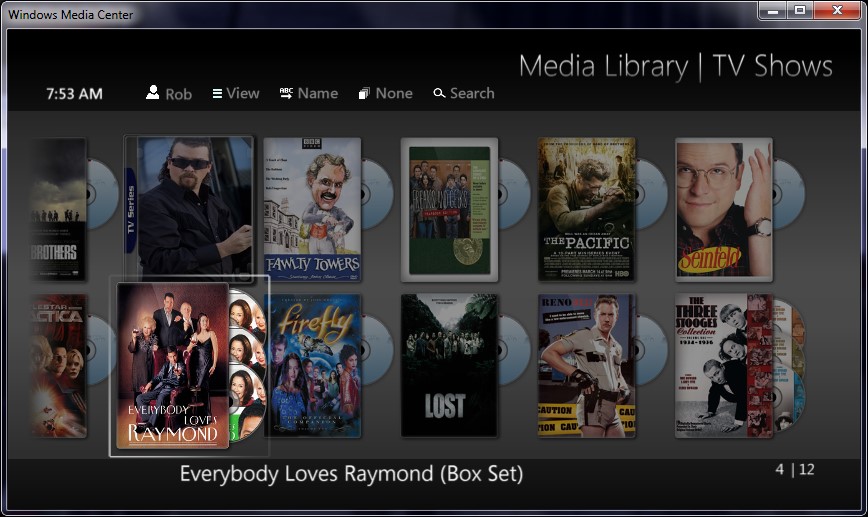Open the None grouping option

[x=385, y=93]
